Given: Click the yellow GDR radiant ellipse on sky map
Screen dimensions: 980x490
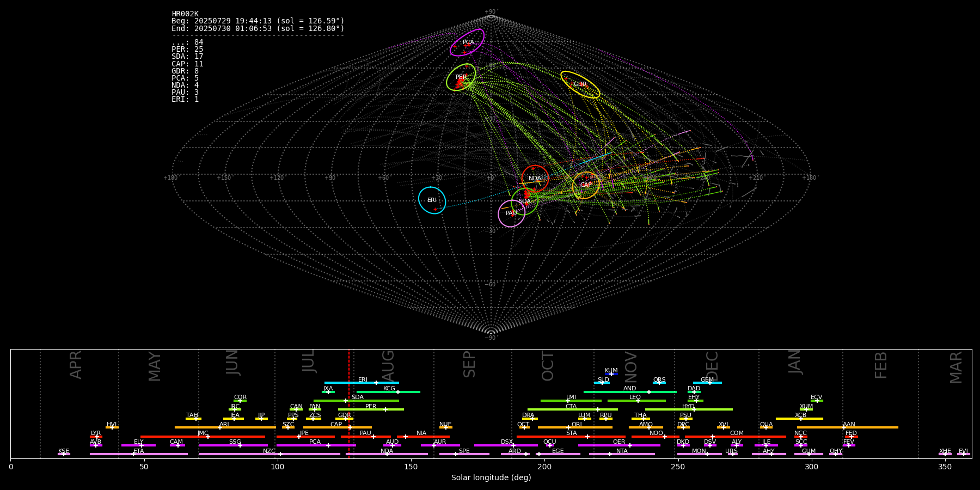Looking at the screenshot, I should 580,84.
